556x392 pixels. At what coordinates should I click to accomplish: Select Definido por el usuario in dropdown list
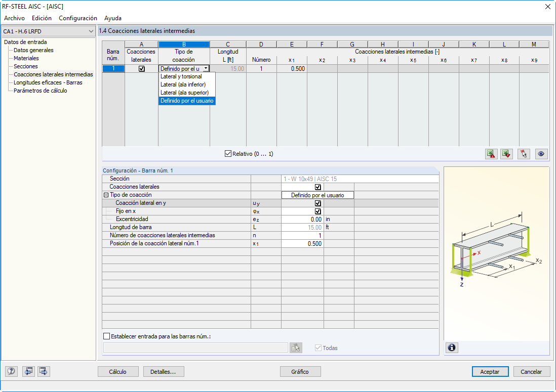tap(187, 101)
